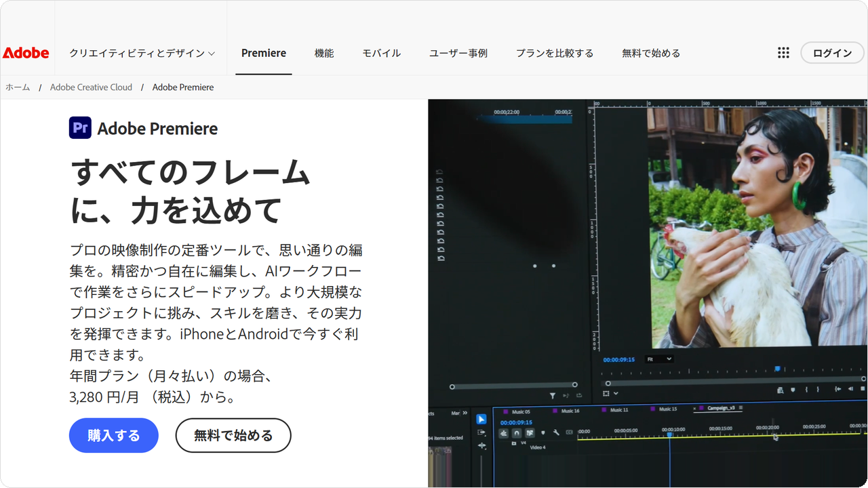Click the safe margins icon under the monitor

point(606,393)
